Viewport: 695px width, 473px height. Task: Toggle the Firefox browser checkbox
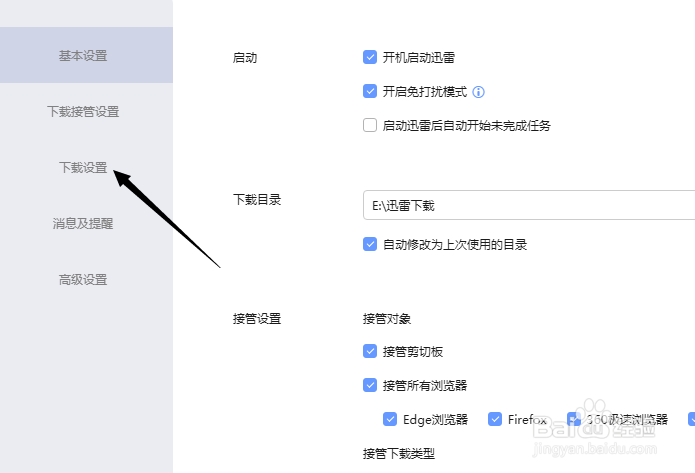(x=495, y=419)
